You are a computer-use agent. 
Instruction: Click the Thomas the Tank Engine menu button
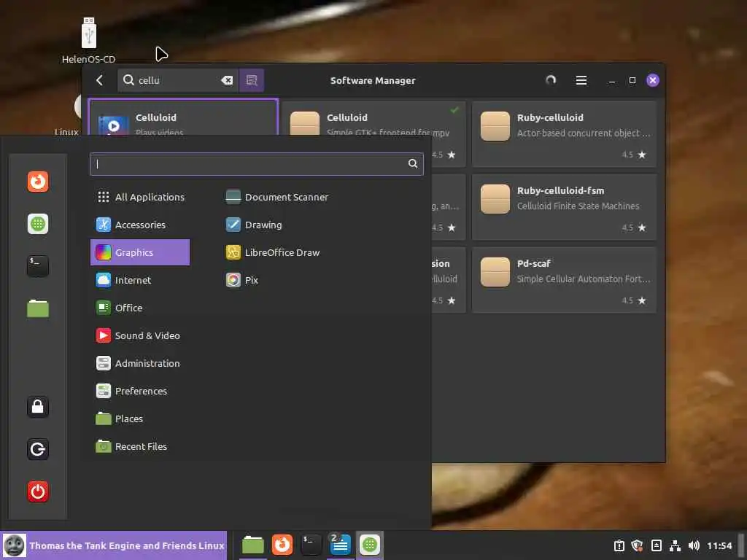tap(113, 545)
